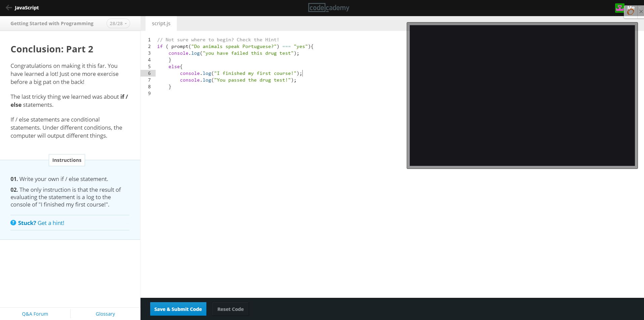The width and height of the screenshot is (644, 320).
Task: Click the question mark hint icon
Action: click(13, 223)
